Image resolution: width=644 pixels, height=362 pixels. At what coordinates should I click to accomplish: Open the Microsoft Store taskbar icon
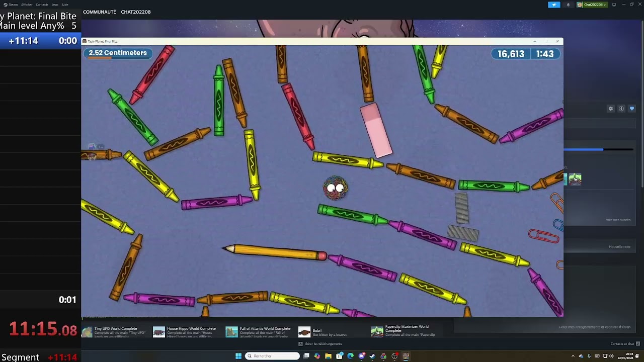tap(339, 356)
